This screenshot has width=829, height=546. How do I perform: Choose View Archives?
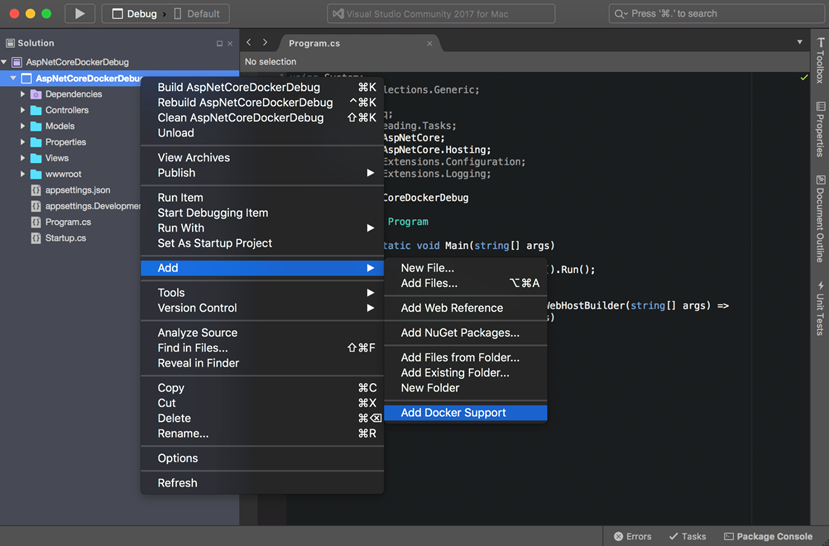tap(262, 158)
